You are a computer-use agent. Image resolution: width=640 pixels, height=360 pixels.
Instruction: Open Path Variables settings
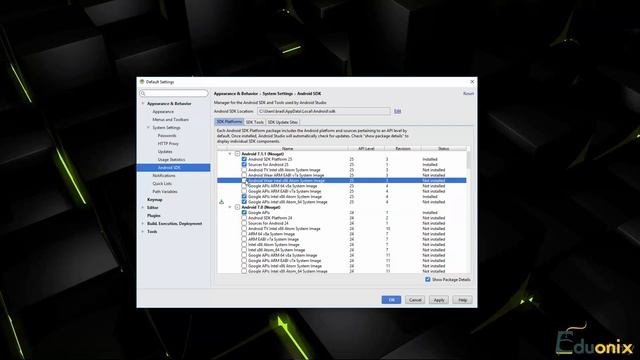[x=165, y=191]
